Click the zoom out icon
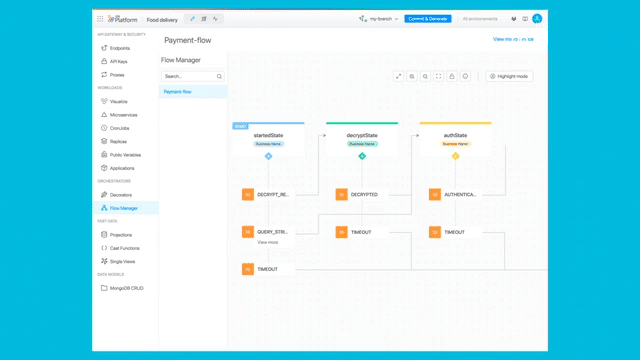The height and width of the screenshot is (360, 640). coord(425,76)
